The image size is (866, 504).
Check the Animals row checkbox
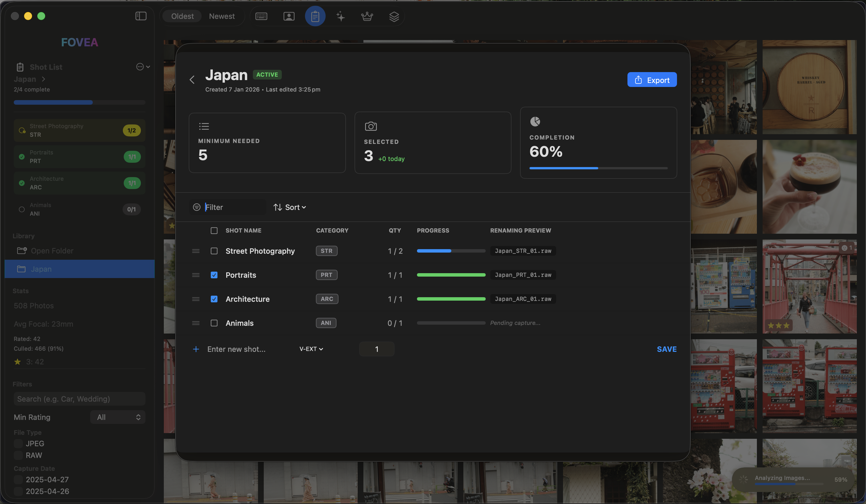(x=214, y=323)
